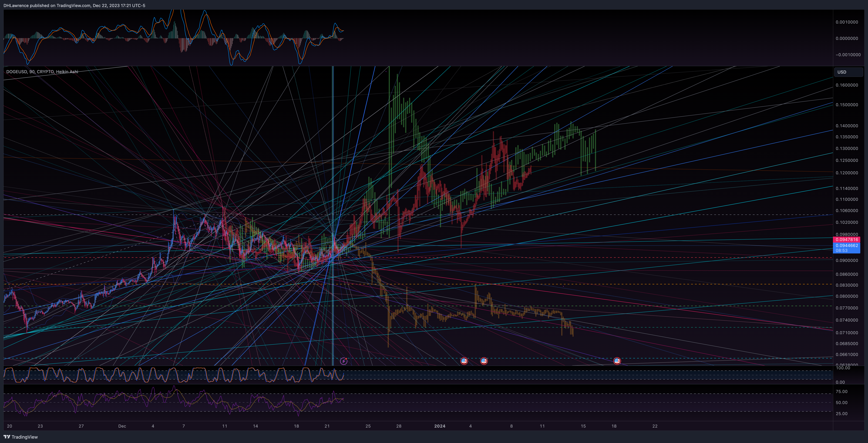The height and width of the screenshot is (443, 868).
Task: Click the 2024 label on the time axis
Action: coord(440,426)
